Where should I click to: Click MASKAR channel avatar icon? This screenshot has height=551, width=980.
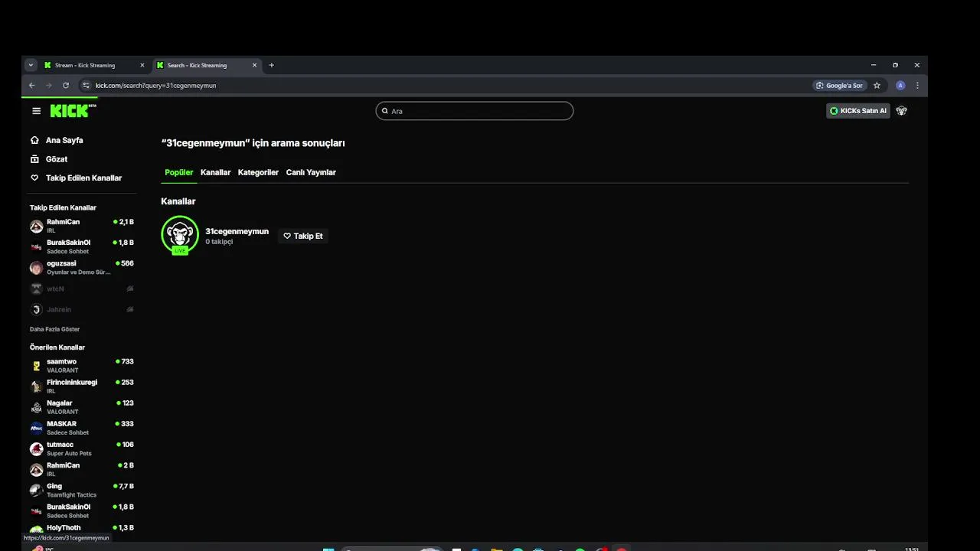[36, 428]
